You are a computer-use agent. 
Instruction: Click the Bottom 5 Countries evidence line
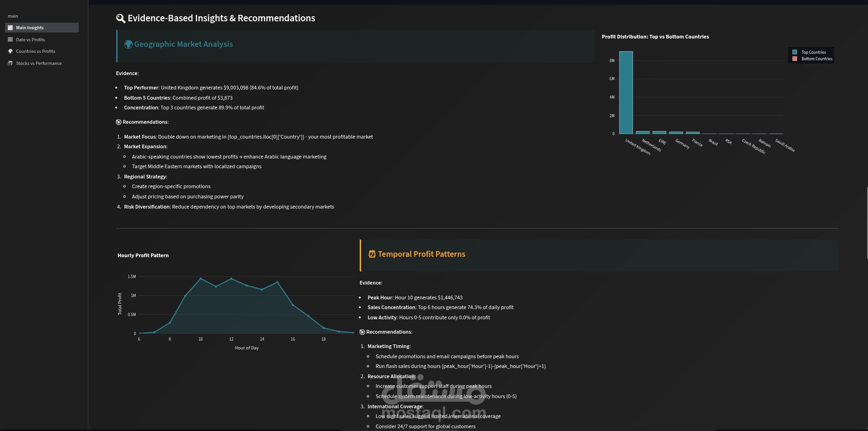(178, 98)
